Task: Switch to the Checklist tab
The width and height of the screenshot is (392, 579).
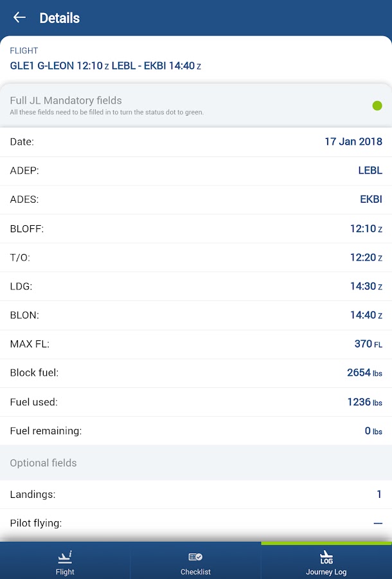Action: 195,562
